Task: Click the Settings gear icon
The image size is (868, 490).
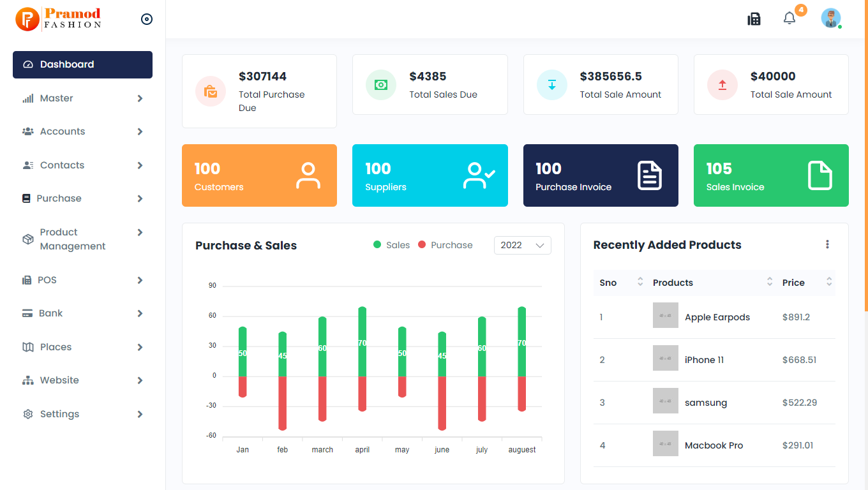Action: point(28,414)
